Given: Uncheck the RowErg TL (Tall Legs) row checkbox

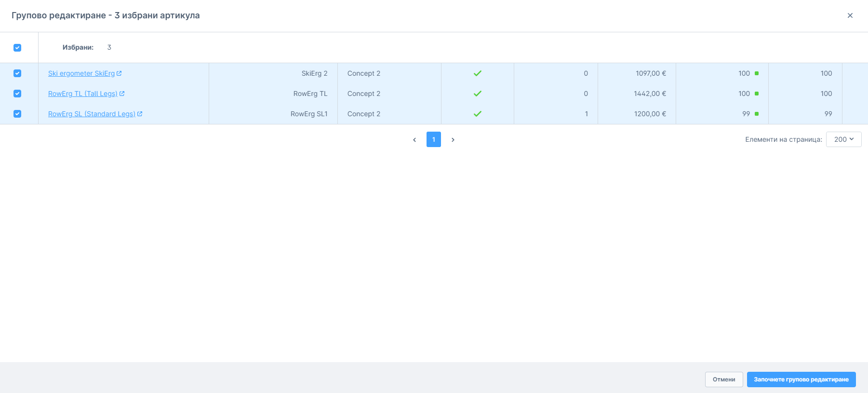Looking at the screenshot, I should [17, 94].
